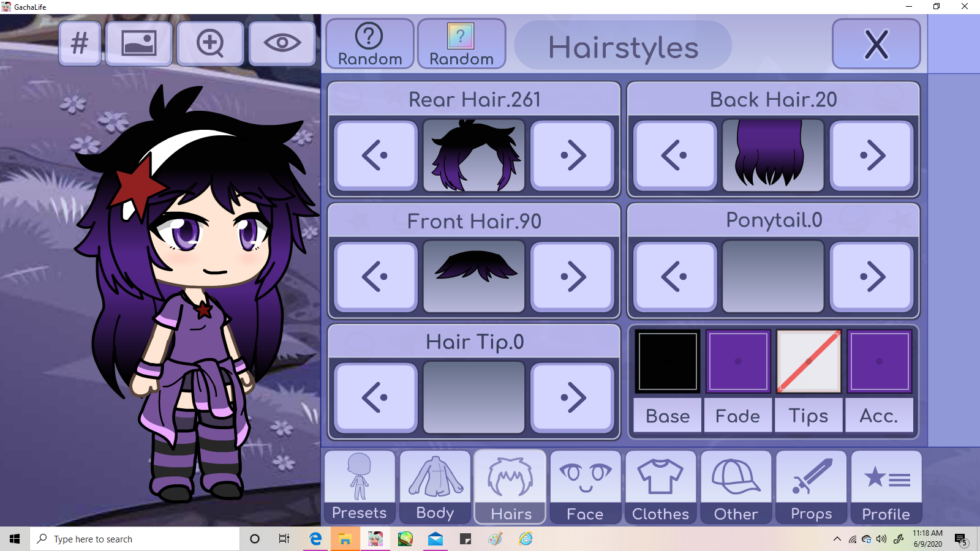
Task: Show hidden system tray icons
Action: coord(837,539)
